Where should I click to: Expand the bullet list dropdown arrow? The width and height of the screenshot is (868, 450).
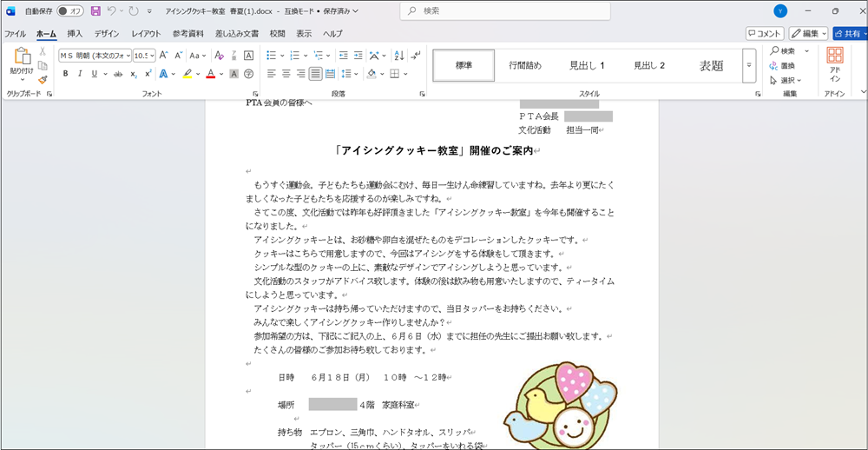[282, 56]
